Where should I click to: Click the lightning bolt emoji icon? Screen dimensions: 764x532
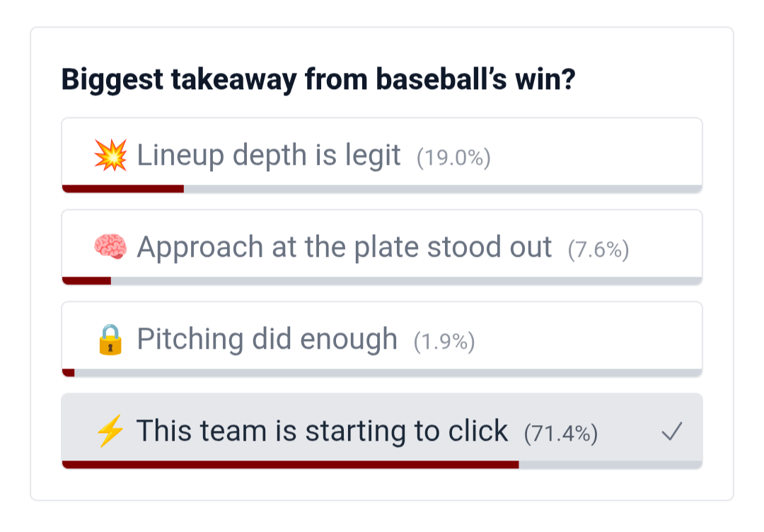pos(110,431)
